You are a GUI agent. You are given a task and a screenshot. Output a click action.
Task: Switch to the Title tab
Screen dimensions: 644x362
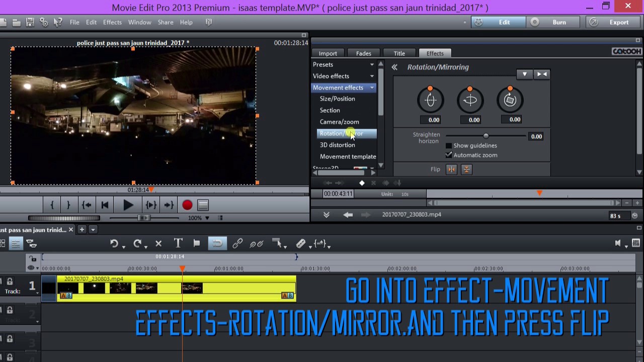point(399,53)
